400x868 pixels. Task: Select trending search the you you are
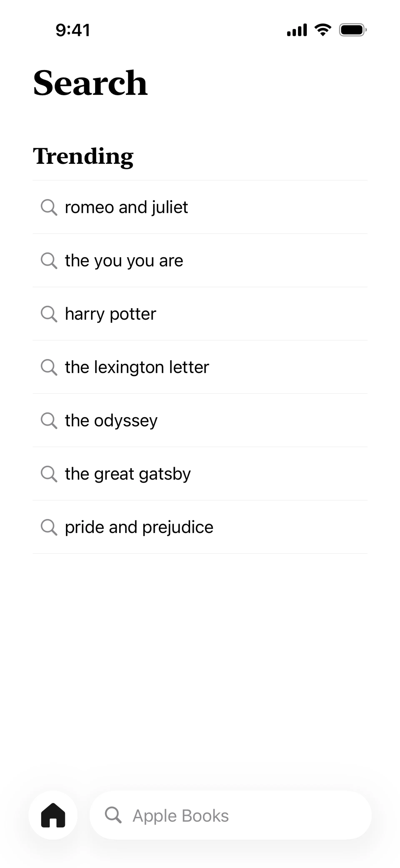click(124, 261)
